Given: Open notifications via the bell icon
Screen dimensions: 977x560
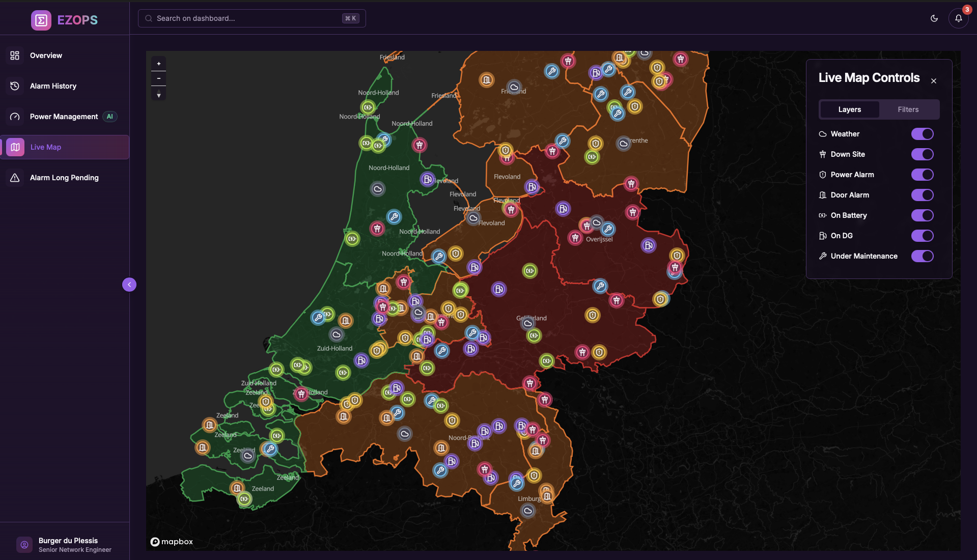Looking at the screenshot, I should click(959, 18).
